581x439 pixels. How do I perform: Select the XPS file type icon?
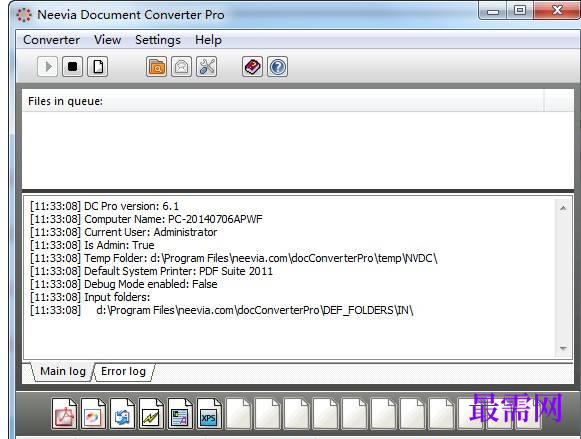(209, 413)
